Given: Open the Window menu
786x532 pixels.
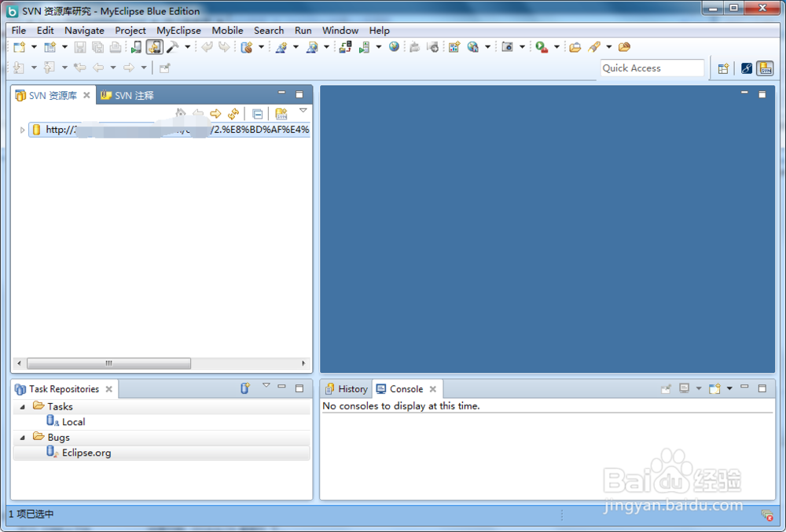Looking at the screenshot, I should [340, 31].
